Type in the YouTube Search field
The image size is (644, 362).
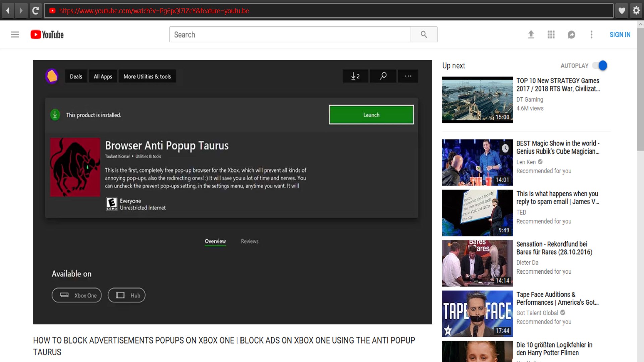click(290, 35)
